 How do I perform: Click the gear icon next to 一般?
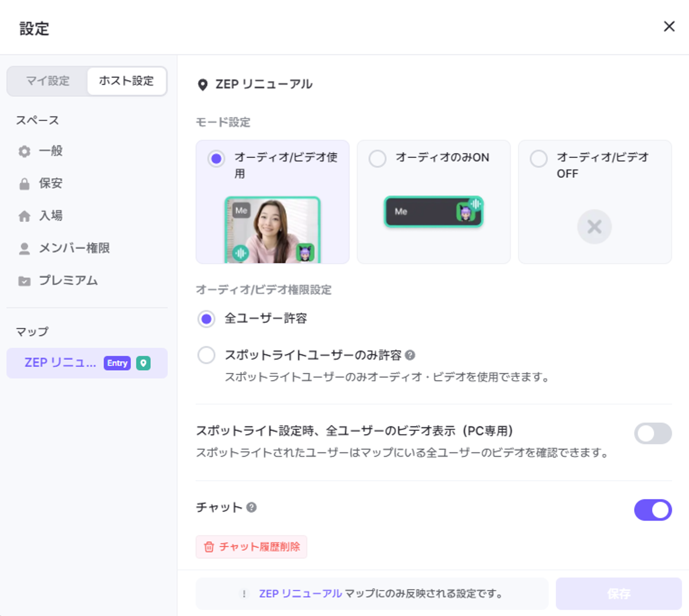pyautogui.click(x=24, y=151)
